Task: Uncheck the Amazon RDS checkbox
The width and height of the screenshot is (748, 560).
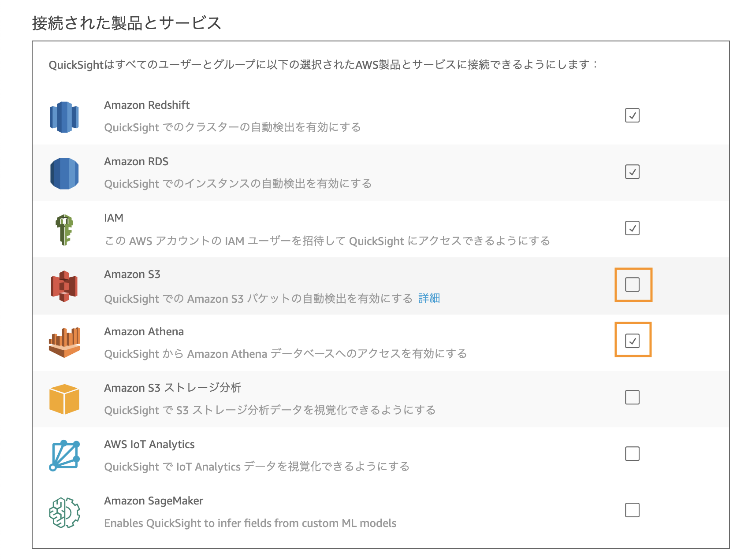Action: pos(632,172)
